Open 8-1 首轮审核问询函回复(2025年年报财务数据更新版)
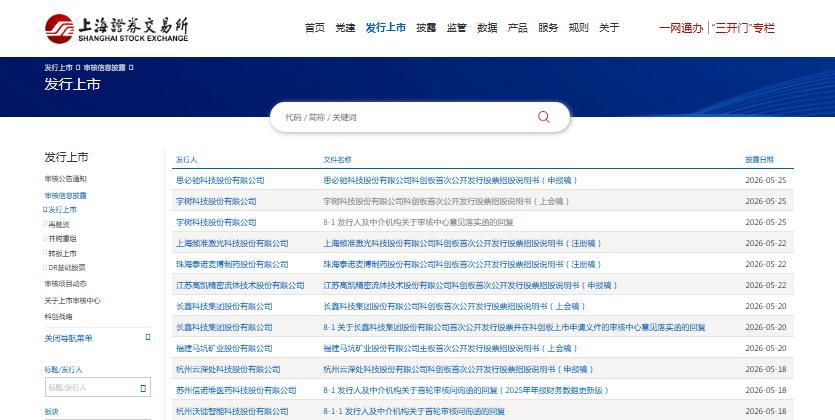Screen dimensions: 835x420 coord(466,391)
